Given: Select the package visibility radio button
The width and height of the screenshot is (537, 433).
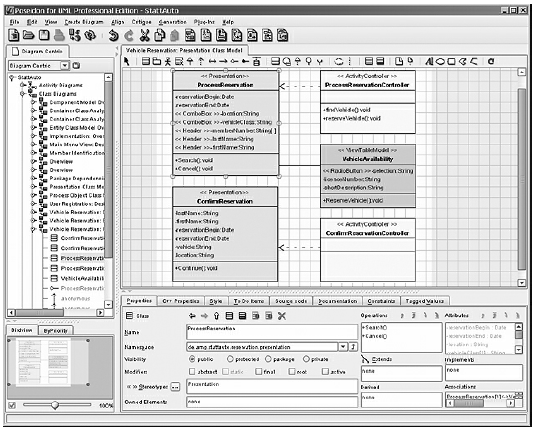Looking at the screenshot, I should (x=268, y=359).
